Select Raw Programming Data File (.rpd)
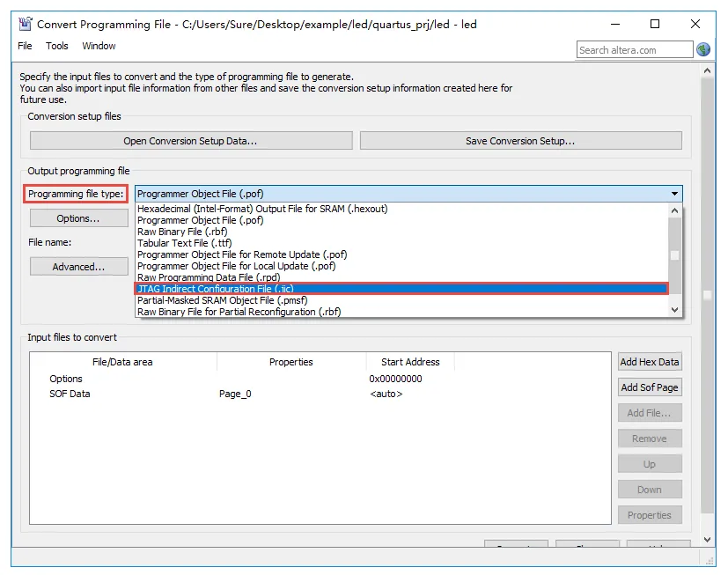Image resolution: width=728 pixels, height=575 pixels. pyautogui.click(x=402, y=277)
